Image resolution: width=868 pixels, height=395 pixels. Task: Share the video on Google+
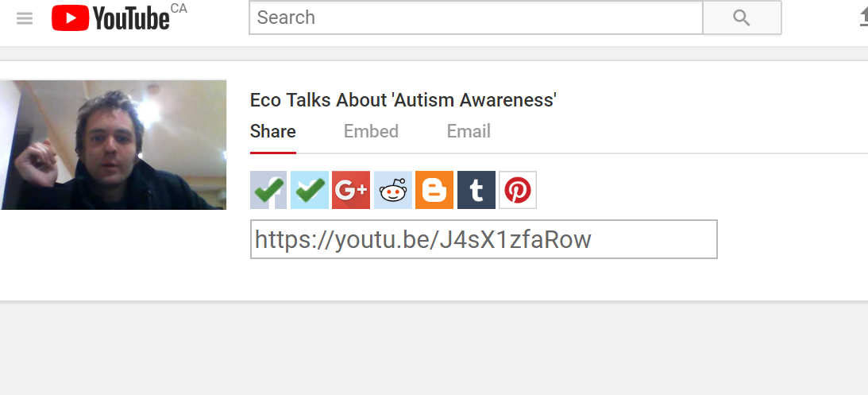351,190
